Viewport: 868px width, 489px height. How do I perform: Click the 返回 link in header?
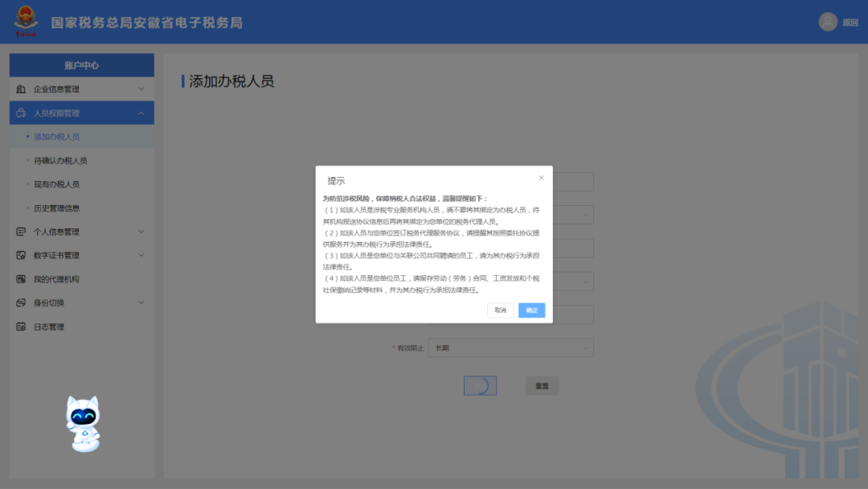850,23
